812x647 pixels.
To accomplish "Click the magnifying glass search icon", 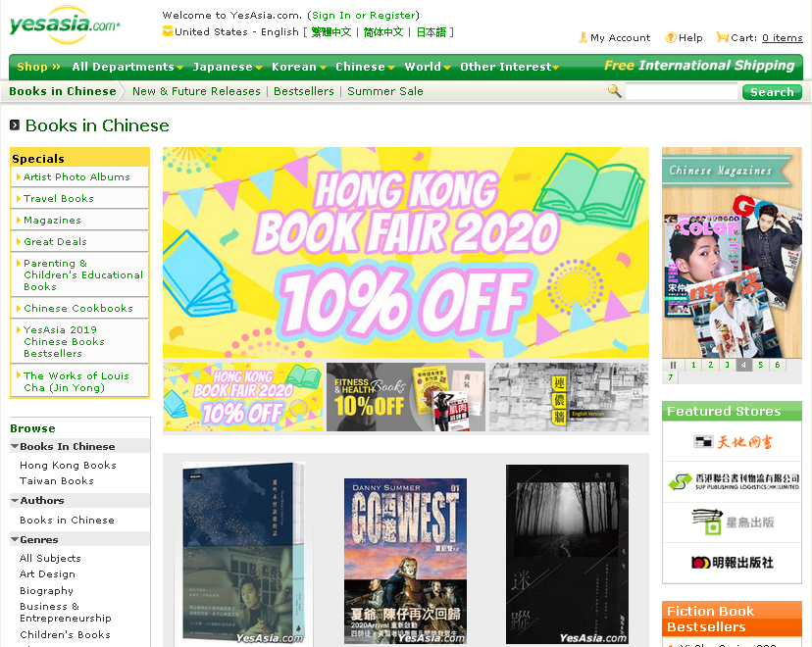I will pyautogui.click(x=615, y=91).
